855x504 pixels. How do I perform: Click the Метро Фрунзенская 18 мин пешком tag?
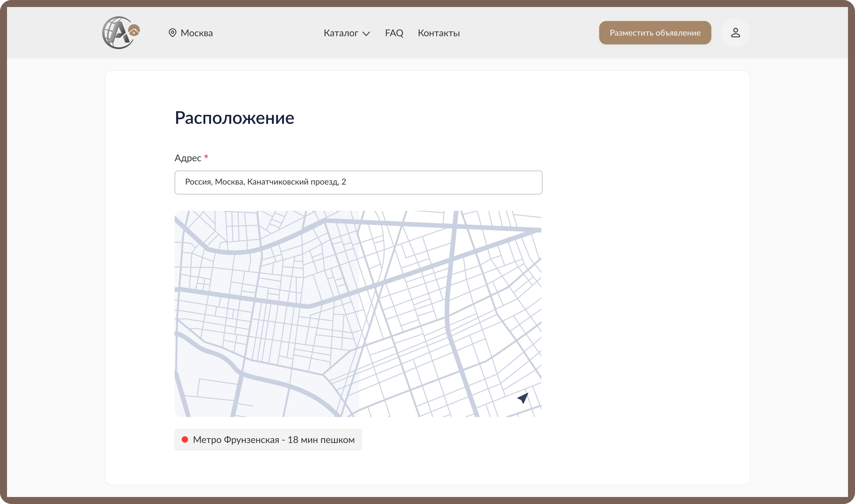[x=268, y=439]
